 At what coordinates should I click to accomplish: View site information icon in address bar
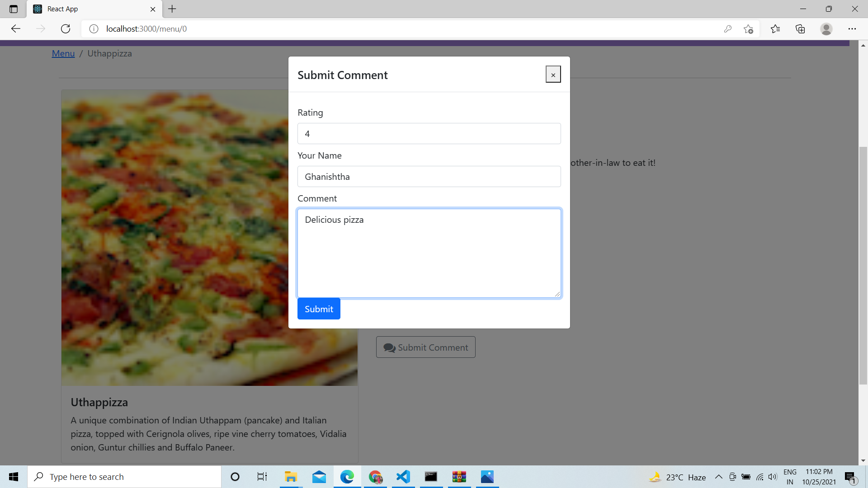click(x=94, y=29)
